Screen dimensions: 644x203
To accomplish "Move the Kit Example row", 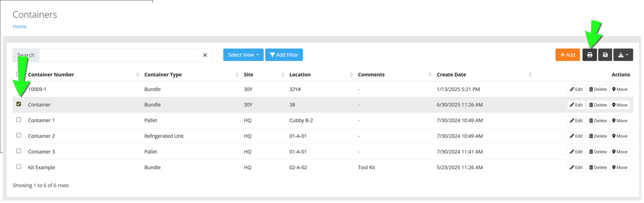I will pos(620,168).
